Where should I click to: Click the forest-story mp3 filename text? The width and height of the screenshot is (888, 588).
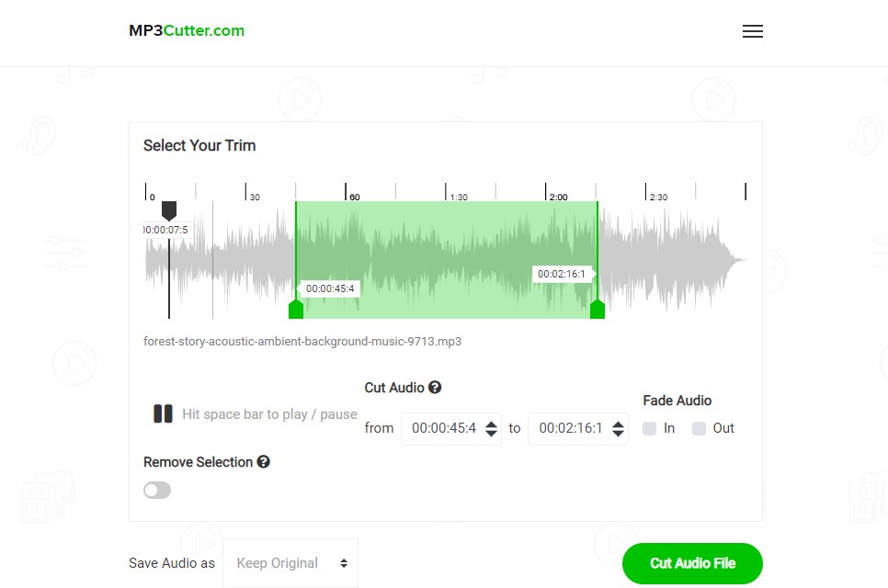(x=302, y=341)
